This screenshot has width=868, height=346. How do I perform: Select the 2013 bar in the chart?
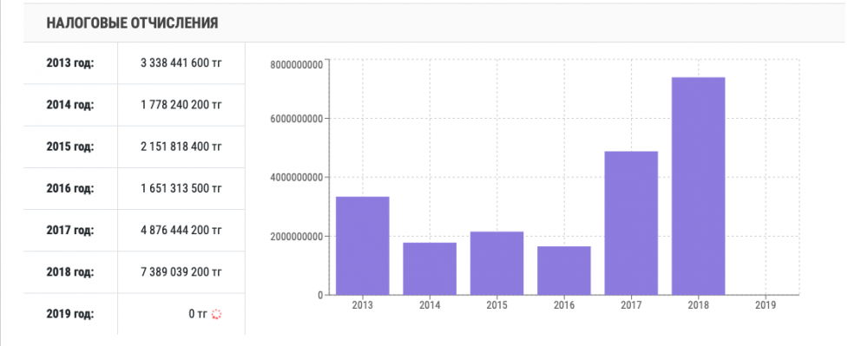(x=363, y=245)
